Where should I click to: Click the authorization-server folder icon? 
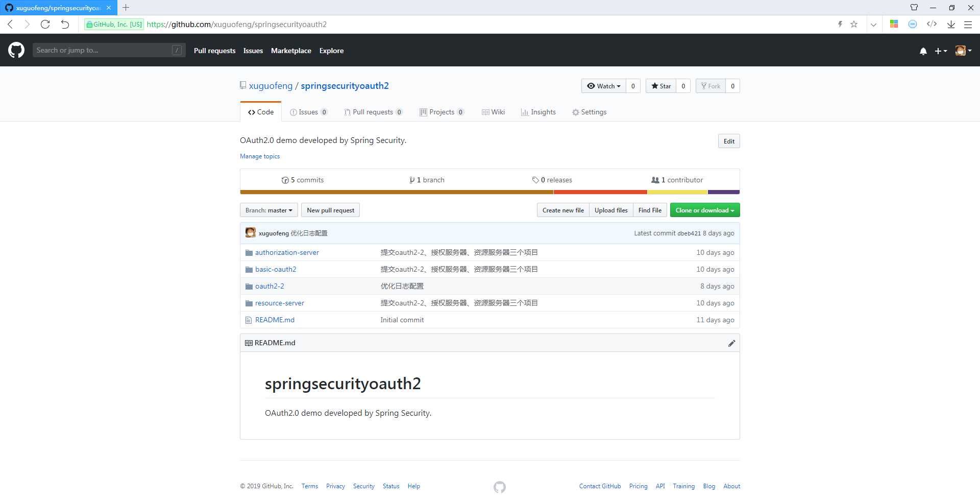249,253
